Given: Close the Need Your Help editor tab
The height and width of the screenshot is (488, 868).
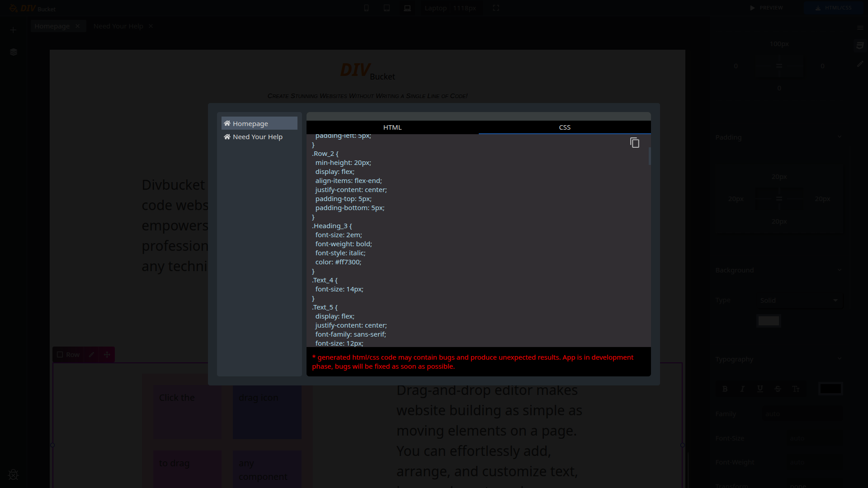Looking at the screenshot, I should [151, 26].
